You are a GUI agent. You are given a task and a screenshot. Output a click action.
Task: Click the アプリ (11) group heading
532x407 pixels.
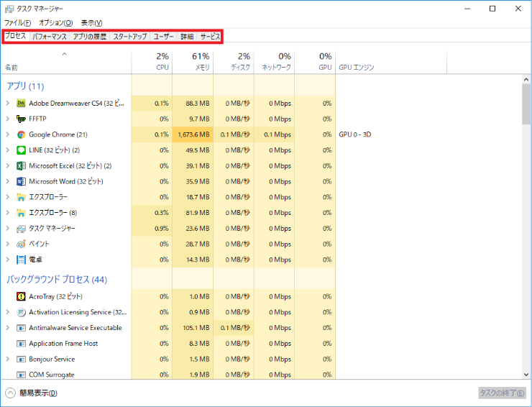25,86
